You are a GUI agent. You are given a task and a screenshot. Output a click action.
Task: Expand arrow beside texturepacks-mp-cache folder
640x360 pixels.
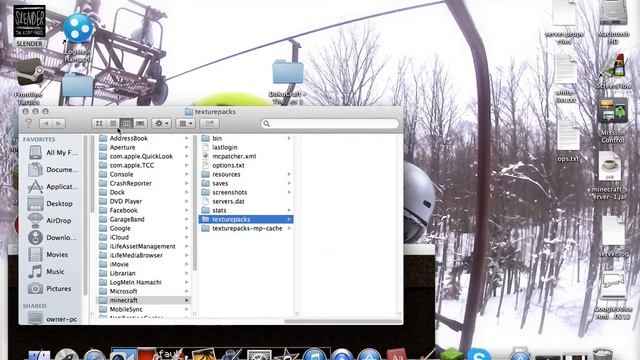click(289, 228)
